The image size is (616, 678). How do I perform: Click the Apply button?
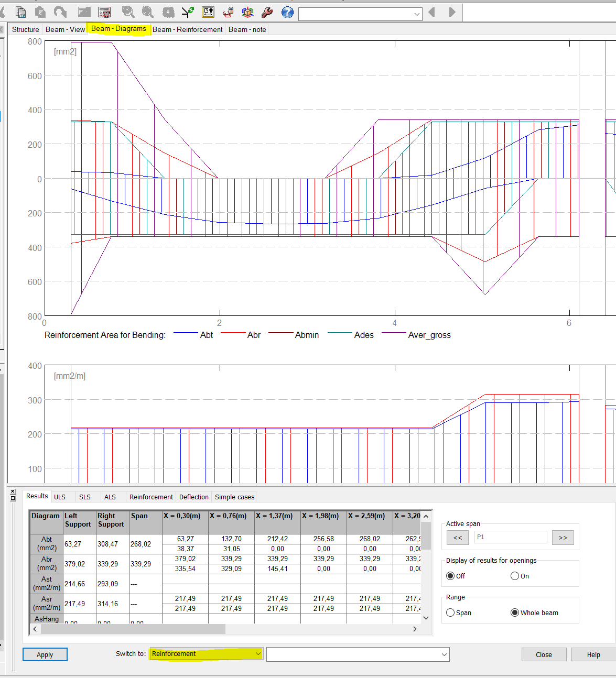point(45,654)
